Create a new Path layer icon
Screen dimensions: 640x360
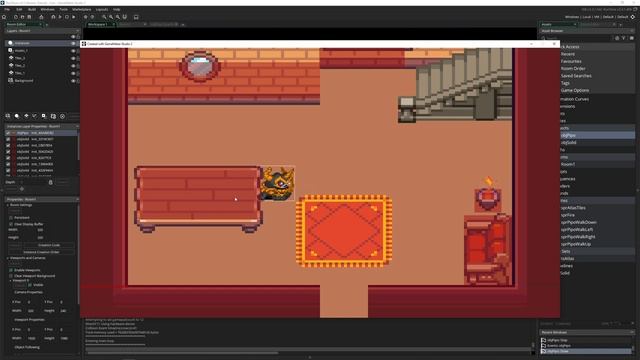pos(34,116)
